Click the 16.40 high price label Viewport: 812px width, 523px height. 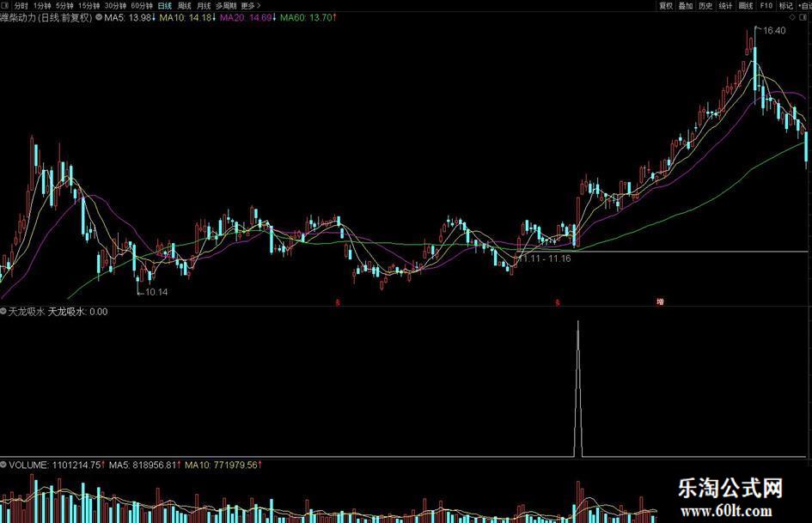click(x=774, y=31)
